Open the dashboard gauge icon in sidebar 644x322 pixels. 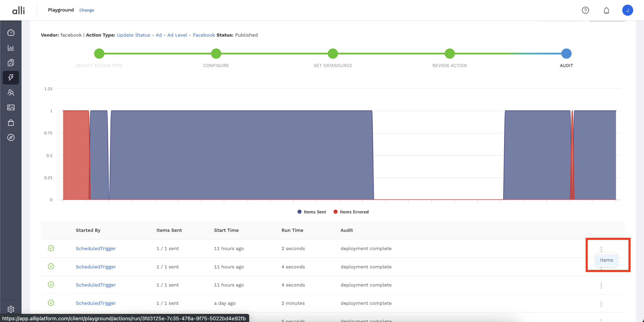coord(11,33)
